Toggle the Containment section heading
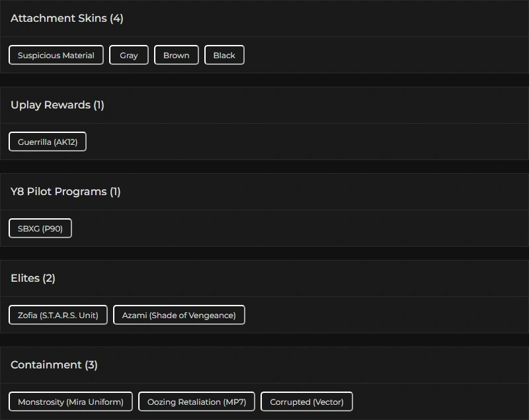Viewport: 529px width, 420px height. [x=46, y=365]
